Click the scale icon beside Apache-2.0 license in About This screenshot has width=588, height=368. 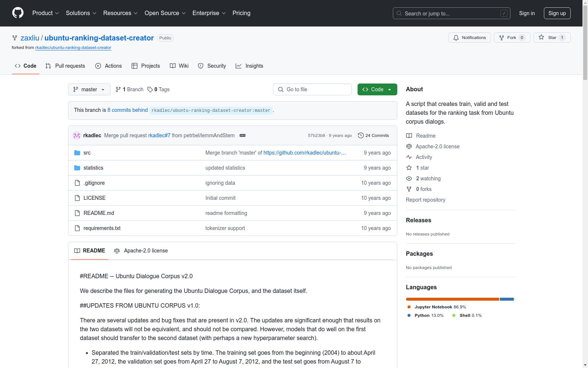(409, 146)
